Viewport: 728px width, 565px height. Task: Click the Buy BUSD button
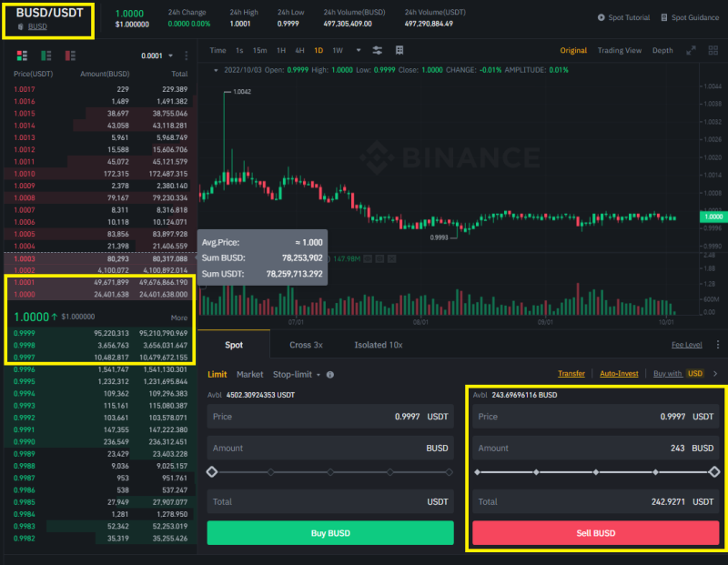pos(330,533)
